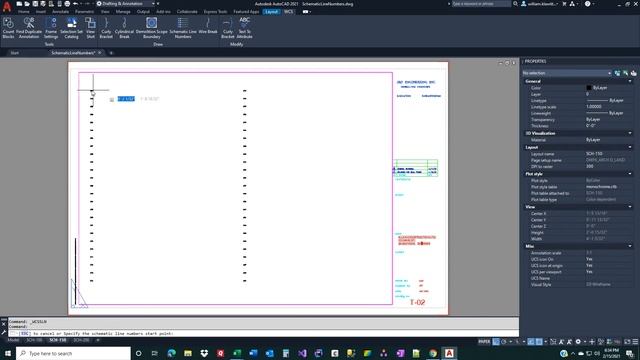
Task: Click the Undo arrow in quick access
Action: (x=76, y=4)
